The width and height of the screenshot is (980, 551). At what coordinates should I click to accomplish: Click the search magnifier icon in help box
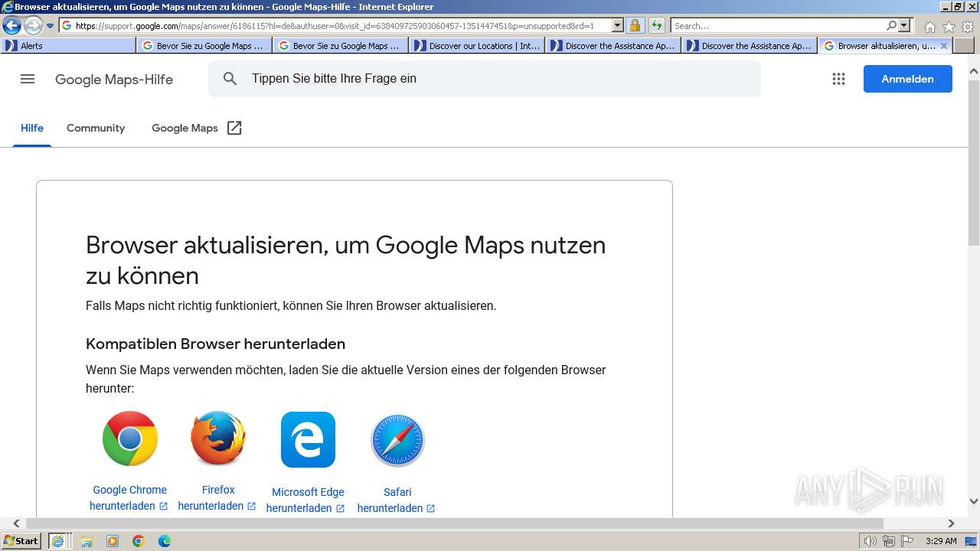230,78
